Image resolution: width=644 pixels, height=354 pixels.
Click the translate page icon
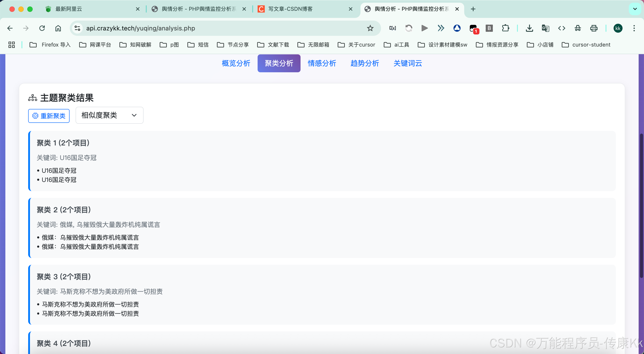[545, 28]
